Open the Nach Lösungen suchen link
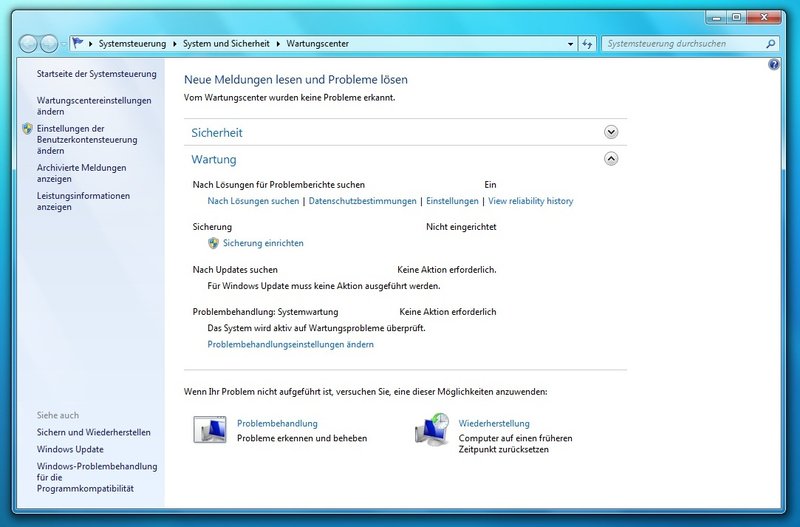 [x=253, y=201]
